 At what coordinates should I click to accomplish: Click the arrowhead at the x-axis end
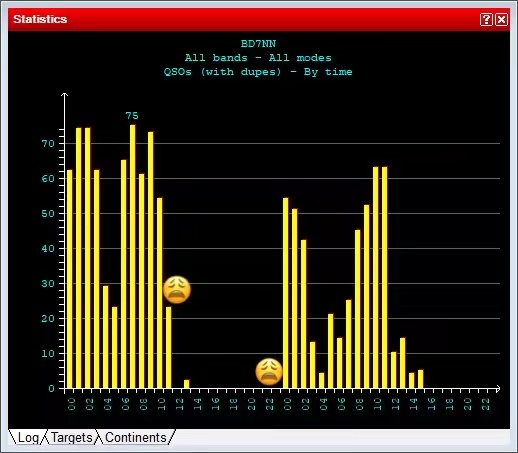tap(498, 388)
